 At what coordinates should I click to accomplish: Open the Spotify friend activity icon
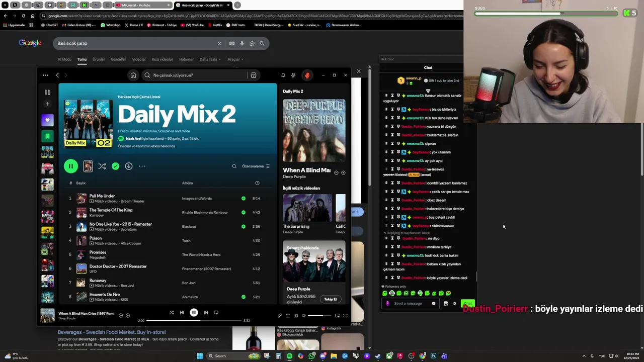293,75
